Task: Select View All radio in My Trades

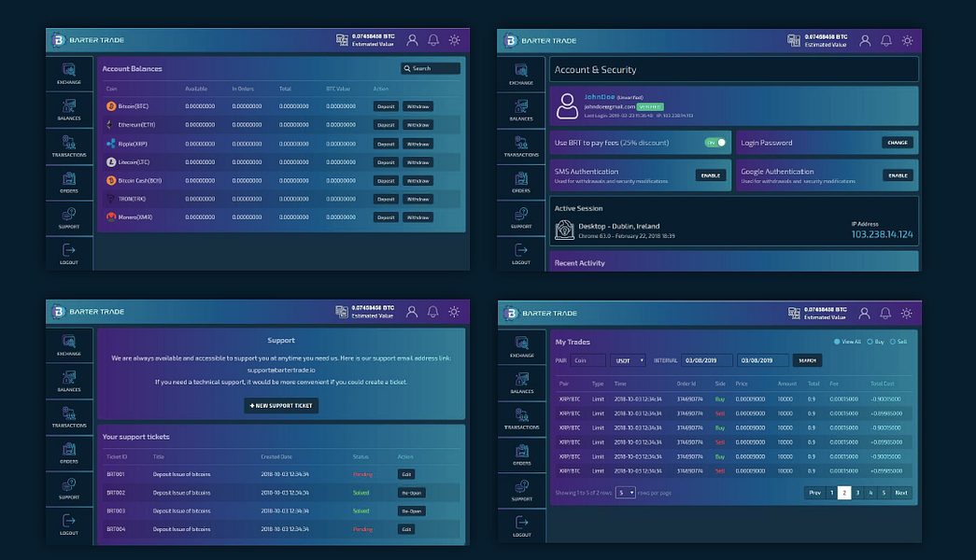Action: point(837,342)
